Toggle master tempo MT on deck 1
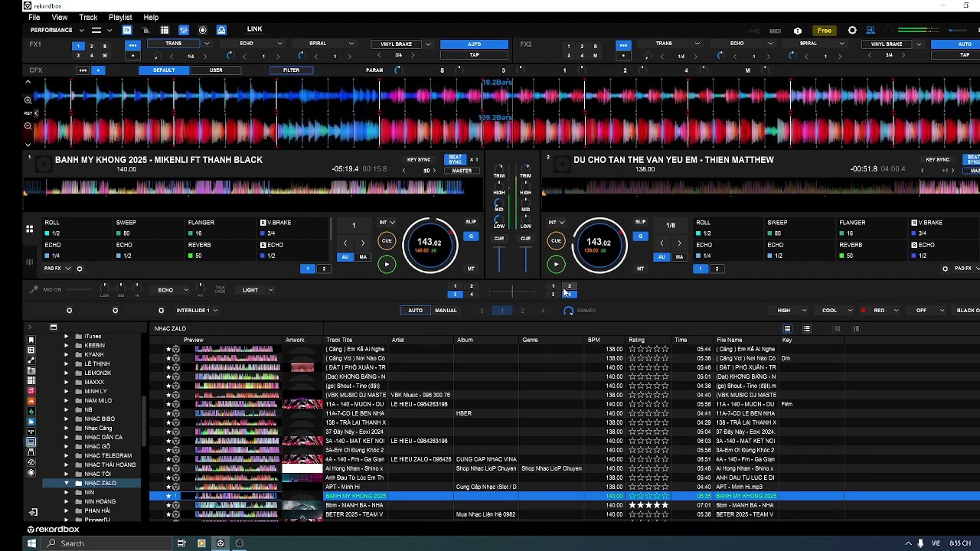 (x=471, y=269)
